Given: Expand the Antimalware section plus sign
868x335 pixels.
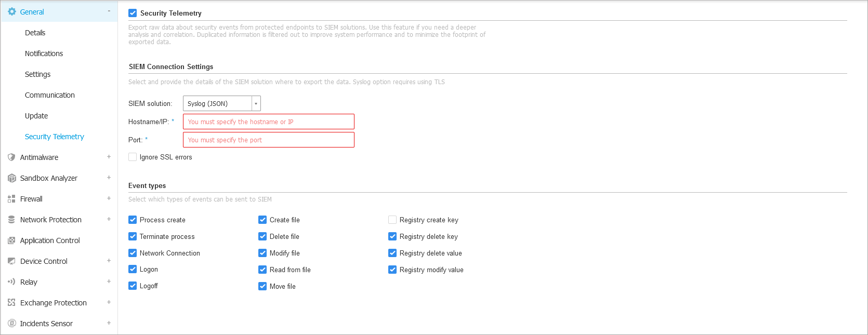Looking at the screenshot, I should coord(109,157).
